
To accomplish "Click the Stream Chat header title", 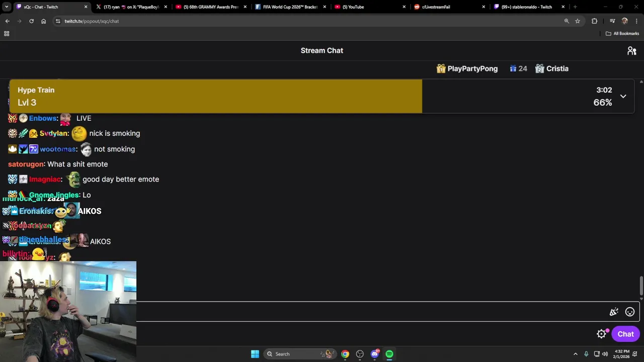I will pos(322,50).
